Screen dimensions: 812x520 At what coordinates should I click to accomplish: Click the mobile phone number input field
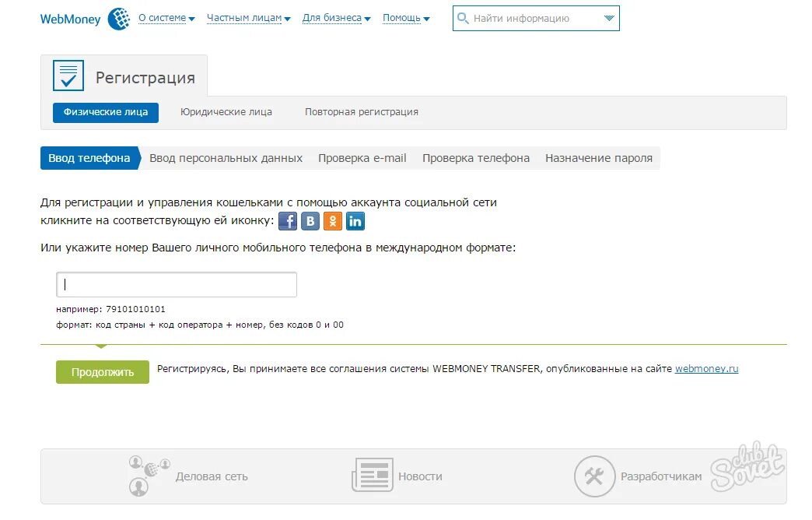click(x=177, y=285)
